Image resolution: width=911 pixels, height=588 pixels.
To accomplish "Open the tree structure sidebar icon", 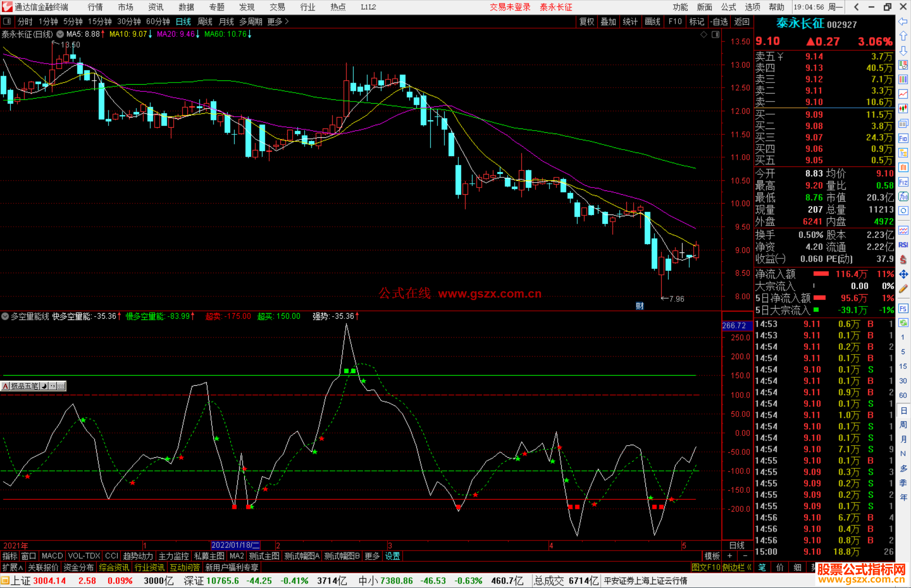I will (x=903, y=153).
